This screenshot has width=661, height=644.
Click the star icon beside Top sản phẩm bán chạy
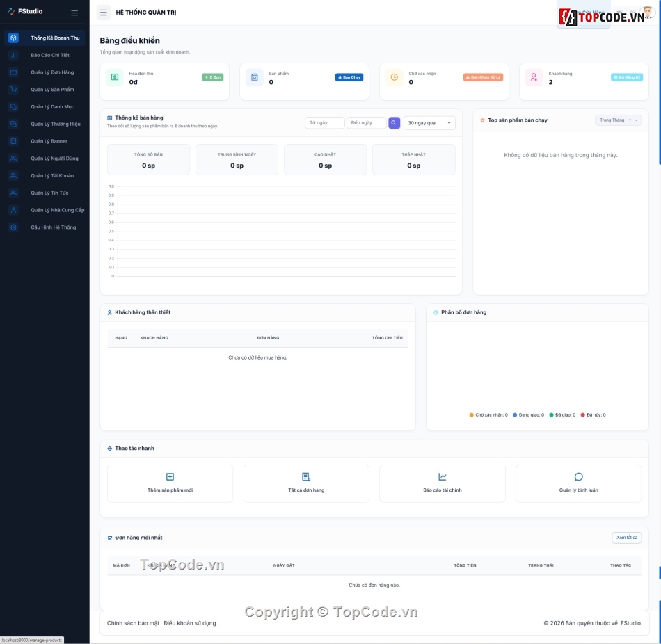(x=483, y=120)
